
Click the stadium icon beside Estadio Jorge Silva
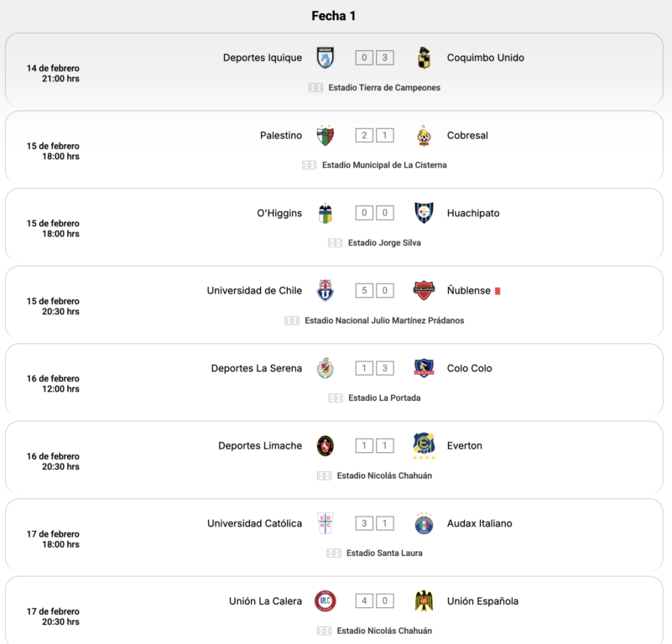tap(335, 243)
